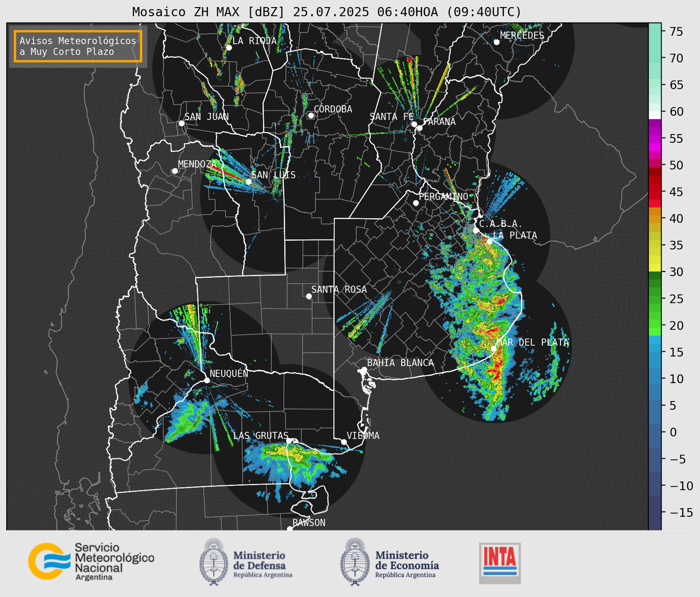Click the BAHÍA BLANCA city marker dot
Viewport: 700px width, 597px height.
(x=364, y=369)
